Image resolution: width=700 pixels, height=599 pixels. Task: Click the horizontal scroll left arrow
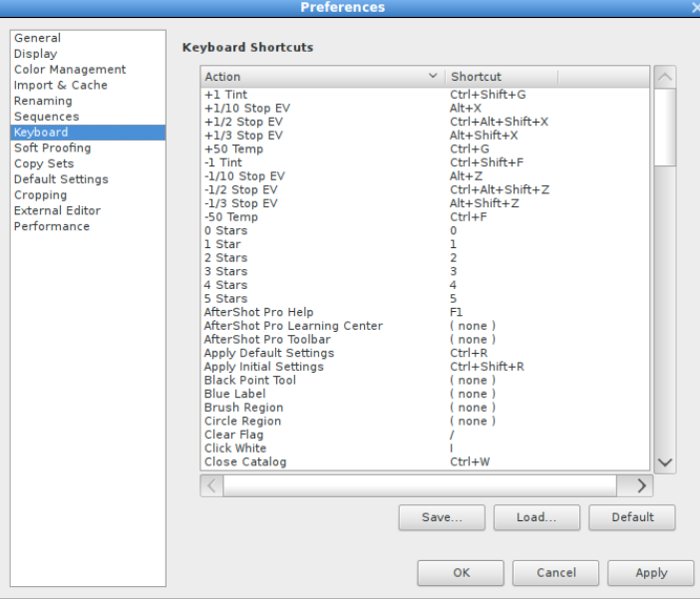coord(212,485)
